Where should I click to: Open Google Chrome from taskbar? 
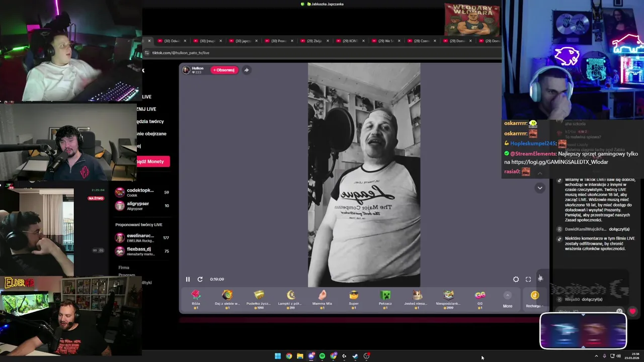pos(289,356)
